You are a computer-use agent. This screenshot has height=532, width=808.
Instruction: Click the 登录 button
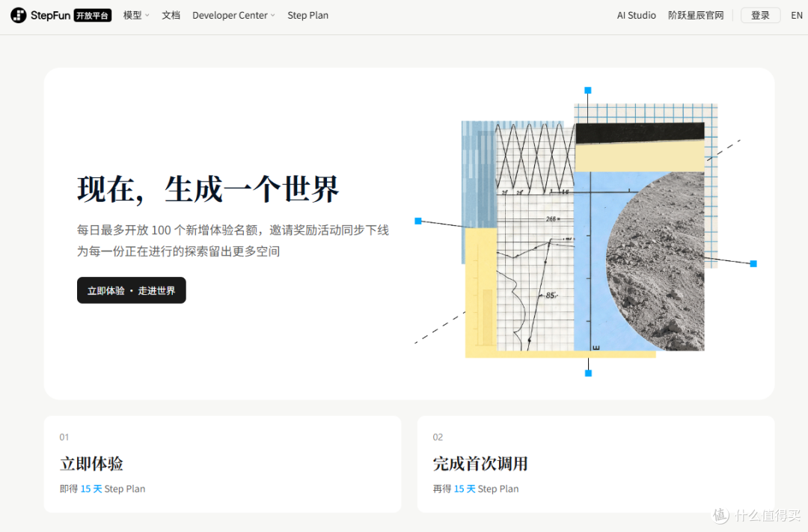point(760,16)
